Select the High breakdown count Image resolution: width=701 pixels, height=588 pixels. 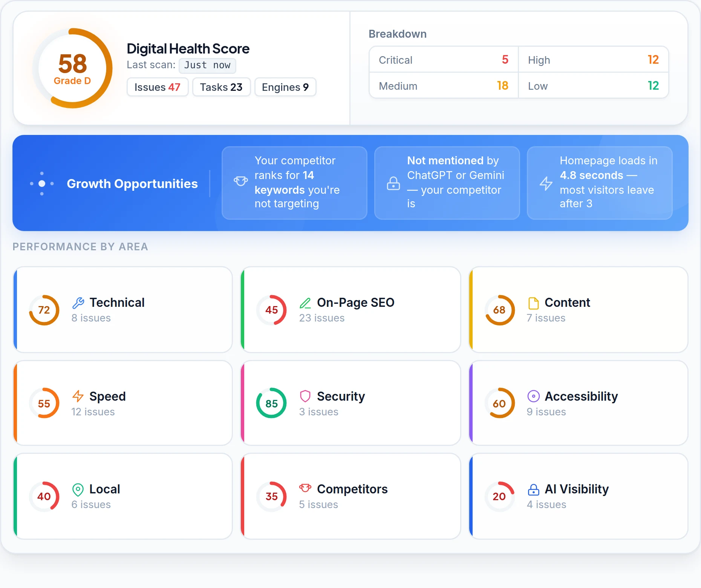(x=653, y=60)
